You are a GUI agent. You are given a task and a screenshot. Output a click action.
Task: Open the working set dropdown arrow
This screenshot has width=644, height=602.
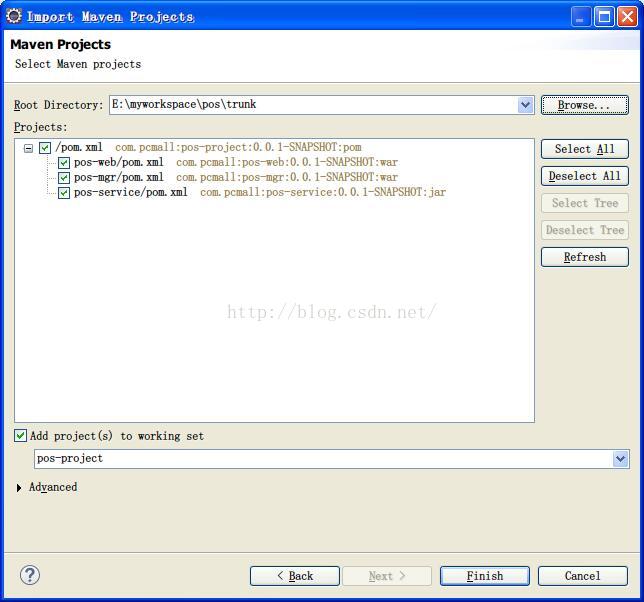point(620,459)
